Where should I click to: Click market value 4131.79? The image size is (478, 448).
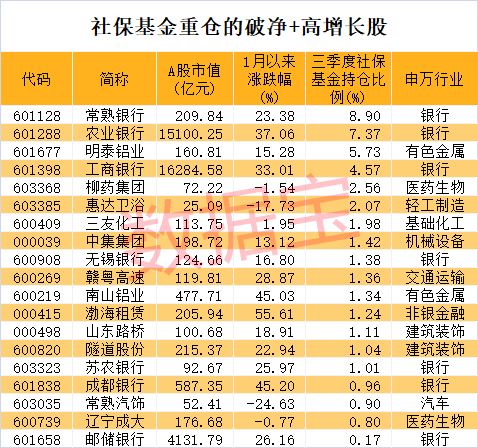[x=195, y=440]
